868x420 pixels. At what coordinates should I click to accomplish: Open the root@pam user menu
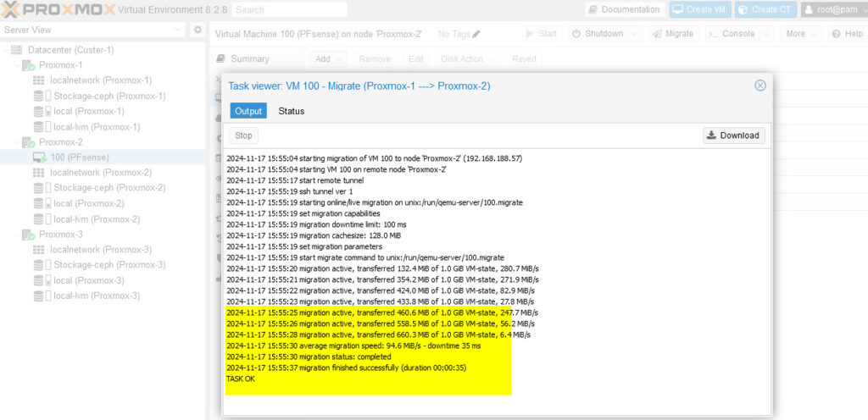(x=834, y=9)
